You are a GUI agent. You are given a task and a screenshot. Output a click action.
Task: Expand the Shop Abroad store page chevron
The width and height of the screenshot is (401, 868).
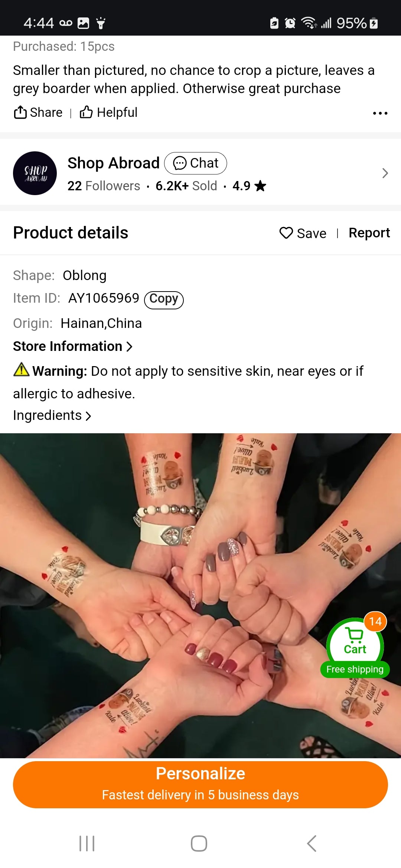pyautogui.click(x=385, y=173)
